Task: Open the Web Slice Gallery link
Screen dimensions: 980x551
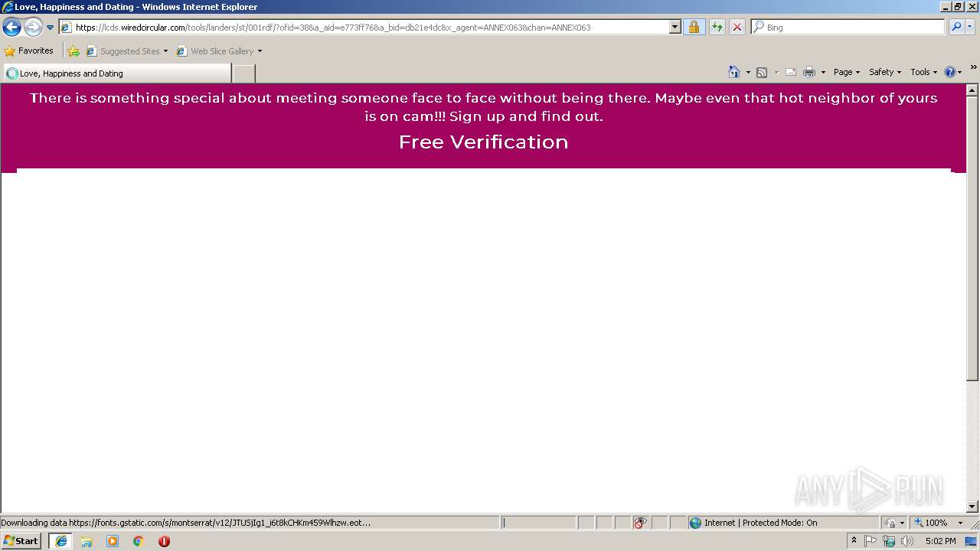Action: 216,51
